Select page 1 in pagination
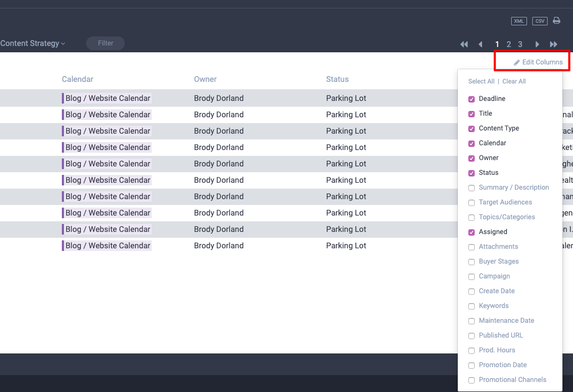This screenshot has height=392, width=573. coord(497,44)
